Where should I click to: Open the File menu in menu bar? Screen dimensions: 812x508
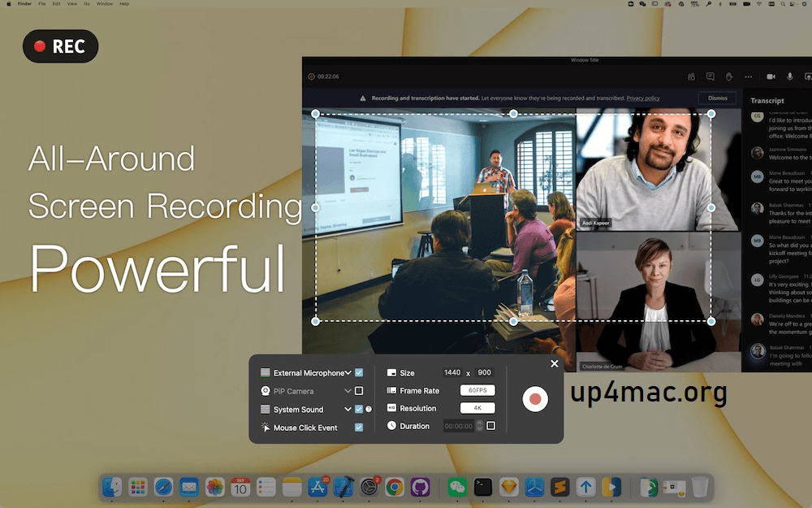pyautogui.click(x=41, y=4)
